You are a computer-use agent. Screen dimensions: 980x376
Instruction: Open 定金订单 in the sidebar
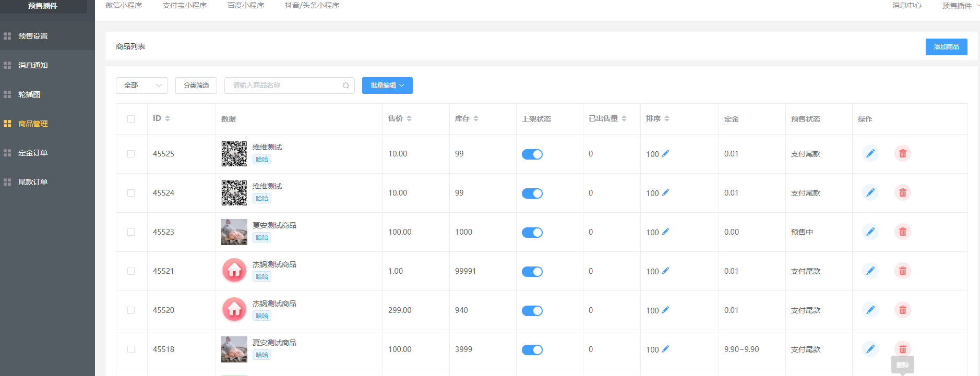pos(33,153)
